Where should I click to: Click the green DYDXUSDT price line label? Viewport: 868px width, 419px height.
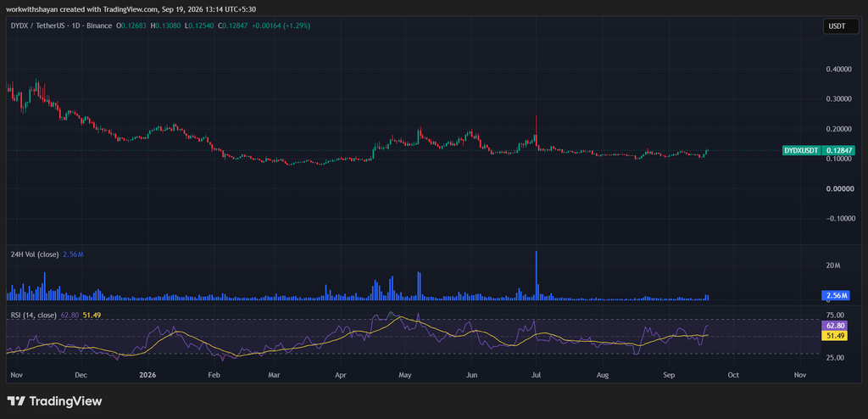[x=801, y=150]
